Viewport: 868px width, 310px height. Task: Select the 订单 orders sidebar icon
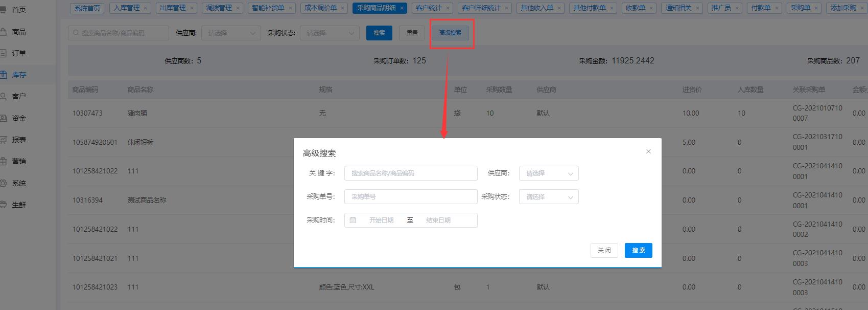pyautogui.click(x=3, y=53)
